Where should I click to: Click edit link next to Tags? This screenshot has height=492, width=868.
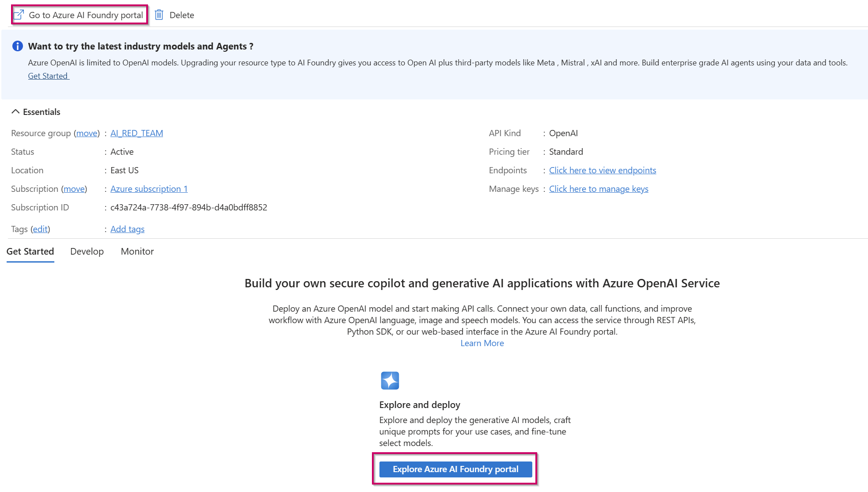point(40,229)
